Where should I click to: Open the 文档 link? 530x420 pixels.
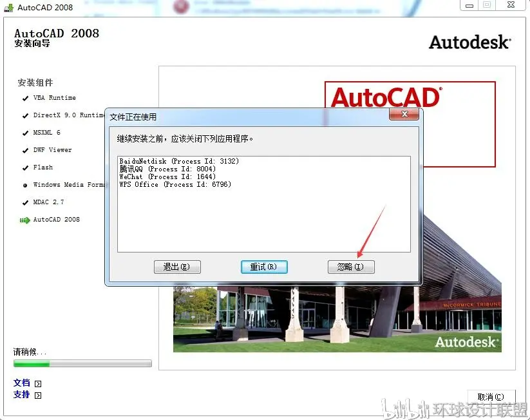[x=22, y=383]
